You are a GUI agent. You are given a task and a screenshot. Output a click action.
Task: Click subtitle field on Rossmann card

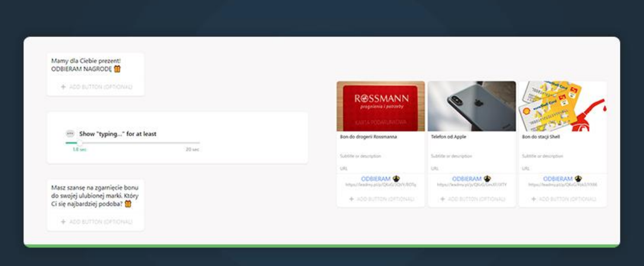(361, 156)
